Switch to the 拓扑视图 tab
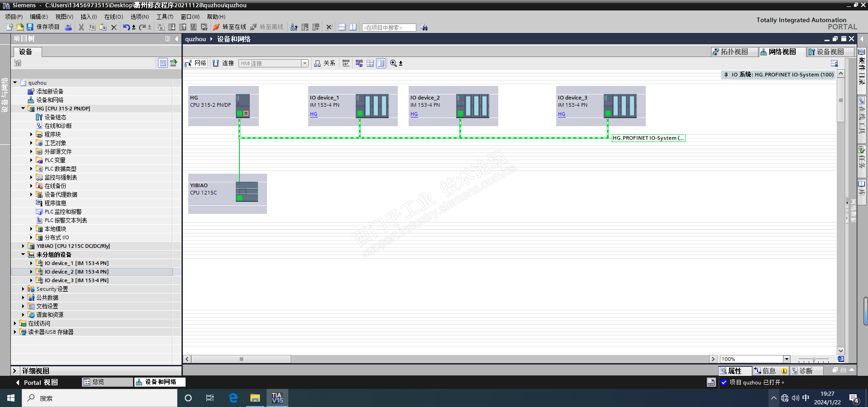The height and width of the screenshot is (407, 868). coord(734,52)
